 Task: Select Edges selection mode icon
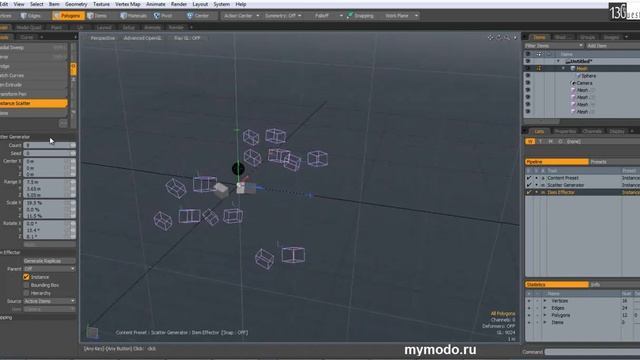pyautogui.click(x=24, y=16)
